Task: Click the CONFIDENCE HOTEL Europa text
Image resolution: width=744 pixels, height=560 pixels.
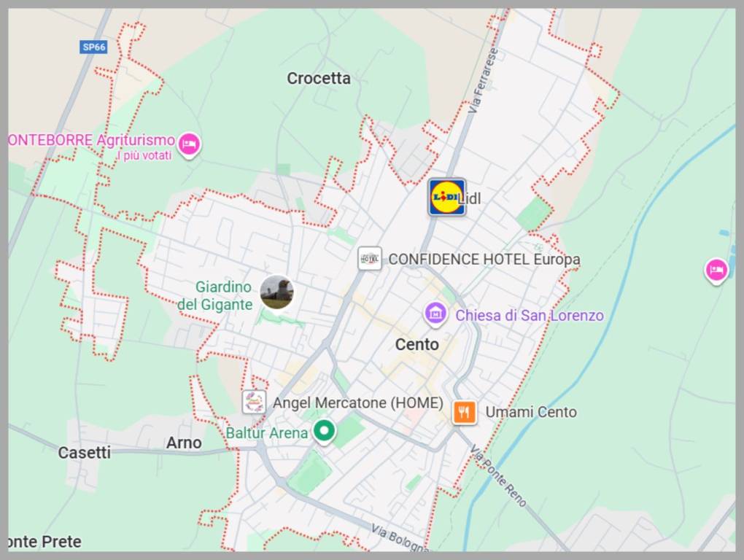Action: click(x=484, y=260)
